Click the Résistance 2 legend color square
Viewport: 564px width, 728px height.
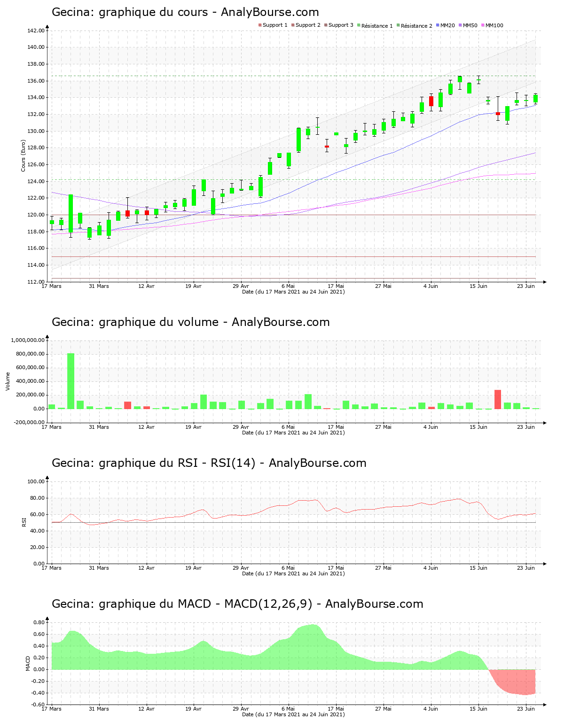click(x=398, y=25)
